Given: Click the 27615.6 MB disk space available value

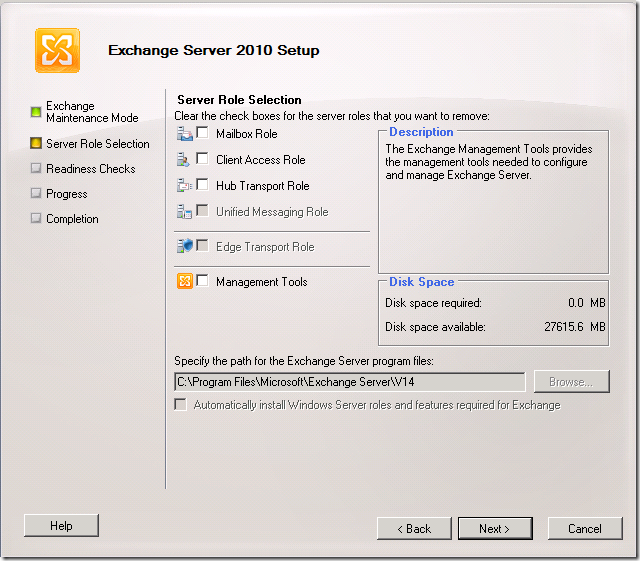Looking at the screenshot, I should (x=575, y=327).
